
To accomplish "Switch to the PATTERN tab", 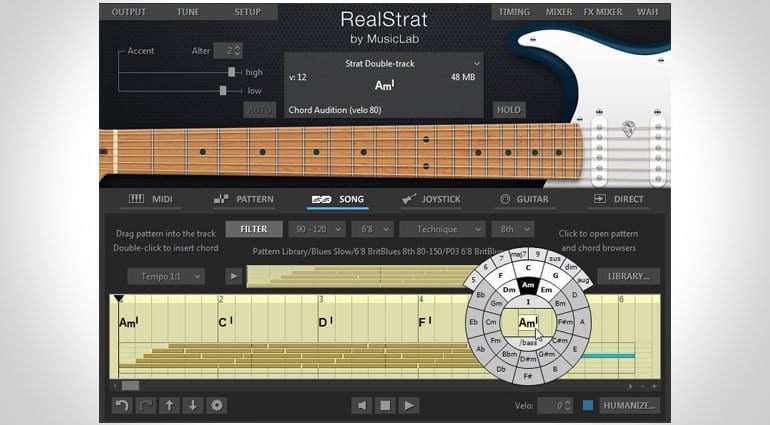I will pyautogui.click(x=244, y=199).
